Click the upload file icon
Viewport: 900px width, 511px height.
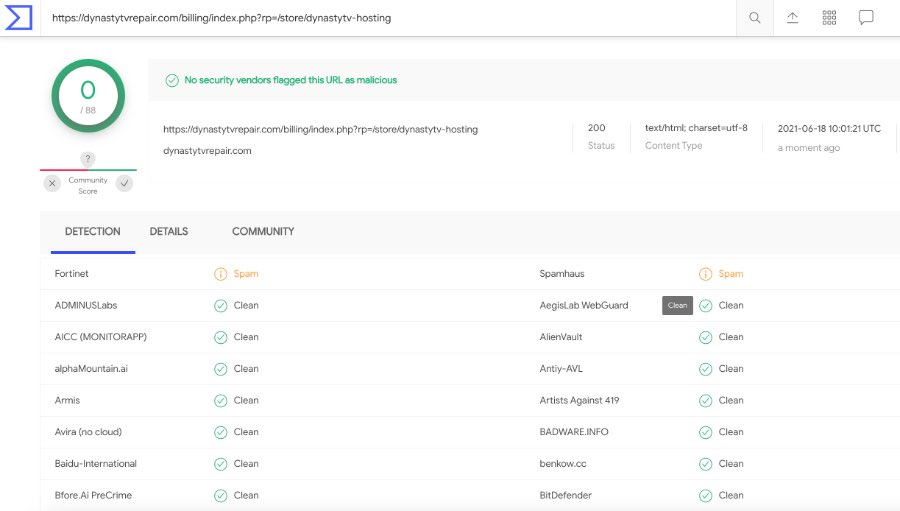click(792, 18)
